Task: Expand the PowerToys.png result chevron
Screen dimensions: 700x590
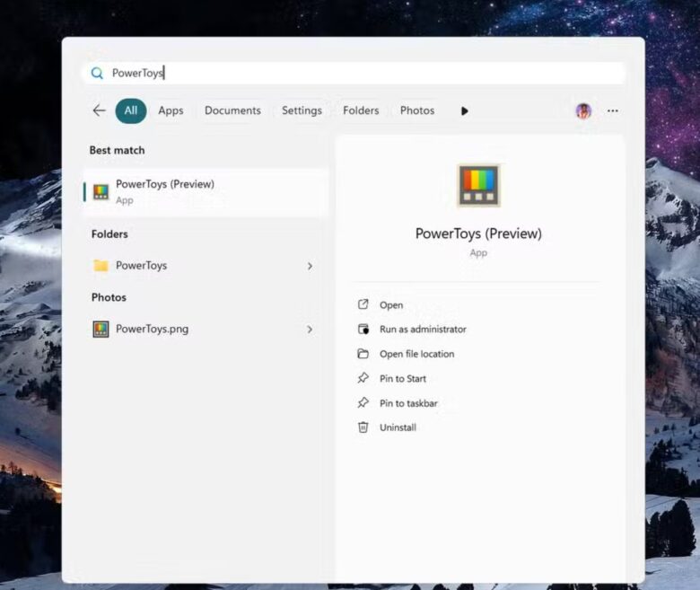Action: [x=310, y=330]
